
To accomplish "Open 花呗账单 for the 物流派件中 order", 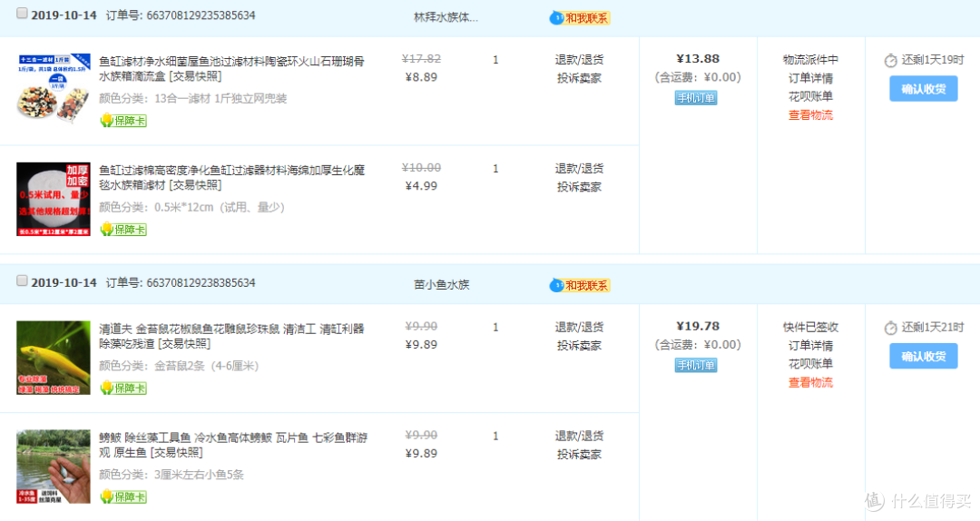I will [810, 97].
